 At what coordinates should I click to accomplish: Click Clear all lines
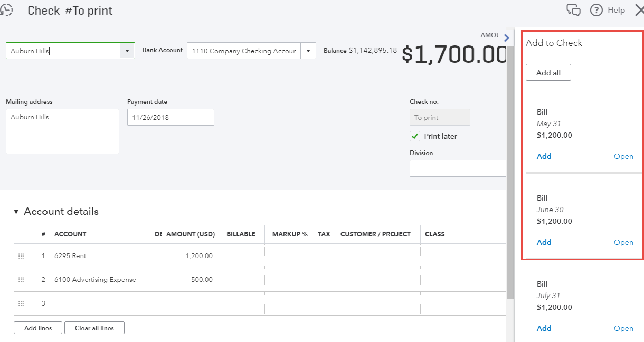point(94,327)
